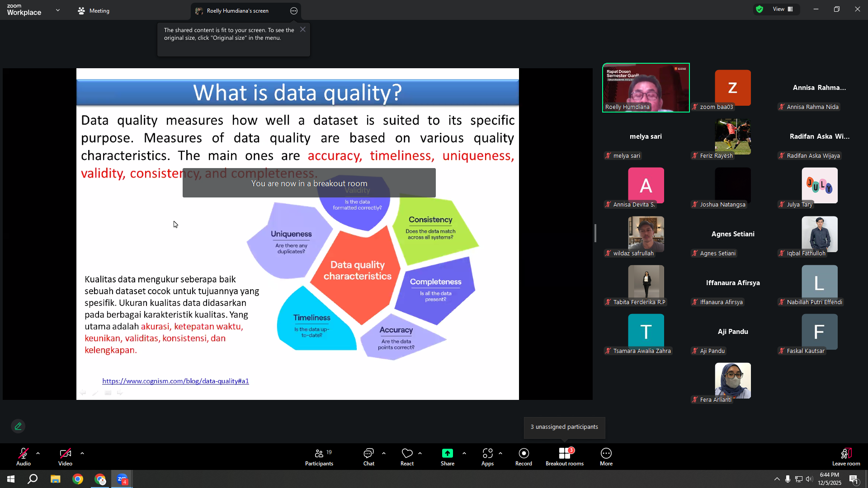Viewport: 868px width, 488px height.
Task: Select zoom baa03 participant tile
Action: 732,88
